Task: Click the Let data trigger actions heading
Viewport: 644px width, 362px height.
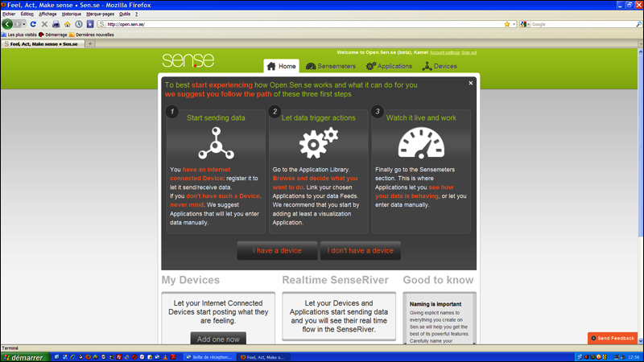Action: coord(319,117)
